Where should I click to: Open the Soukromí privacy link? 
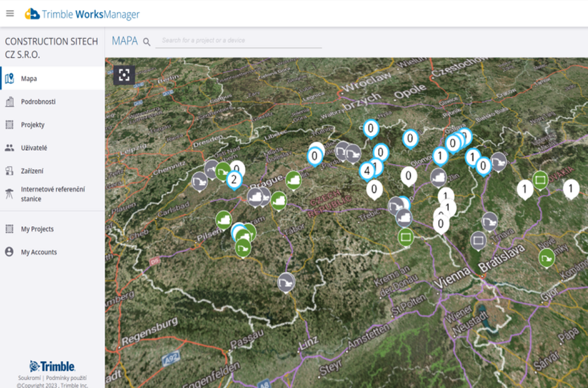(28, 378)
